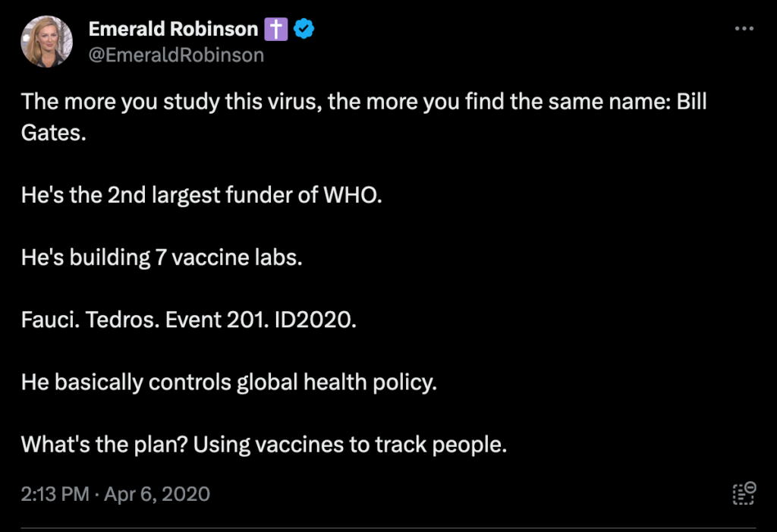Click the line about 2nd largest funder
Screen dimensions: 777x532
tap(201, 196)
